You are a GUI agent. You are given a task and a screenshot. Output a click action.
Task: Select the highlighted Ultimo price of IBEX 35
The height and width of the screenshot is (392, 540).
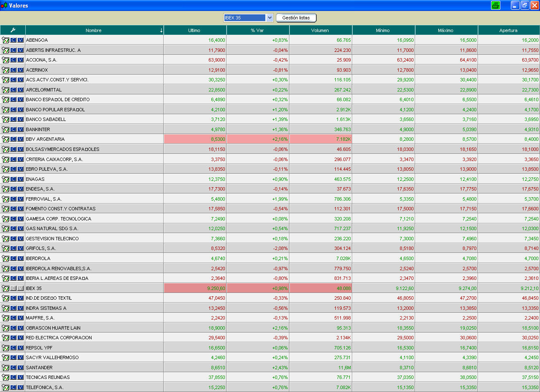point(195,288)
